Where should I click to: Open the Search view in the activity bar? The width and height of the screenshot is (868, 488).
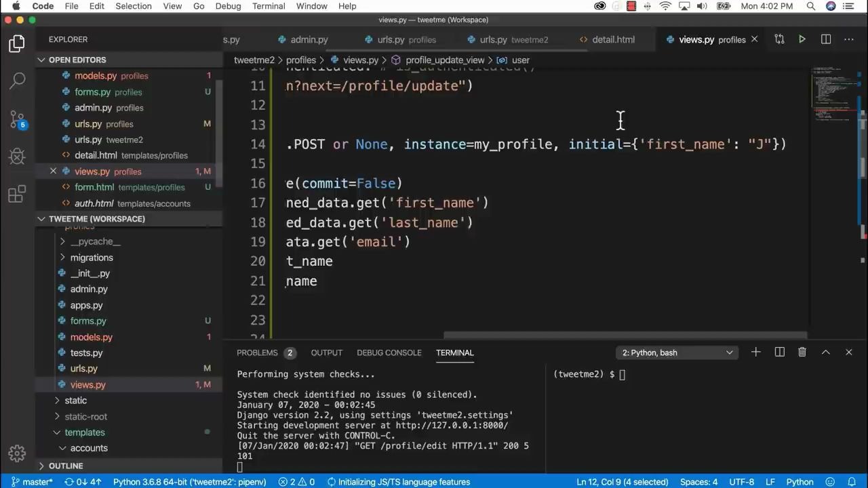click(16, 79)
